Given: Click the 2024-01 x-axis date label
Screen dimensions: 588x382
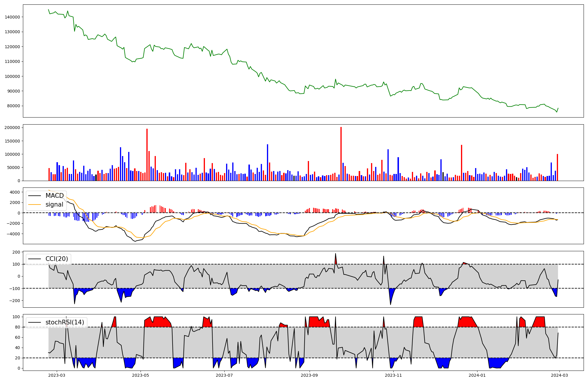Looking at the screenshot, I should [x=477, y=375].
